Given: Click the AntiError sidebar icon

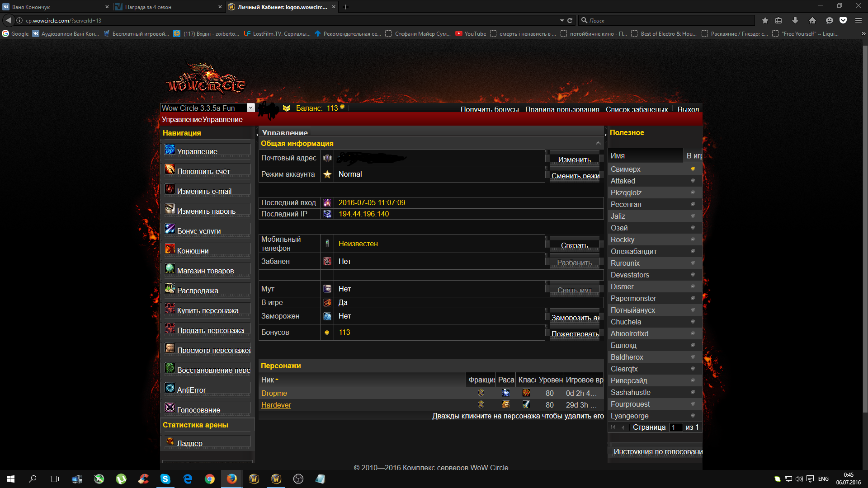Looking at the screenshot, I should (x=170, y=388).
